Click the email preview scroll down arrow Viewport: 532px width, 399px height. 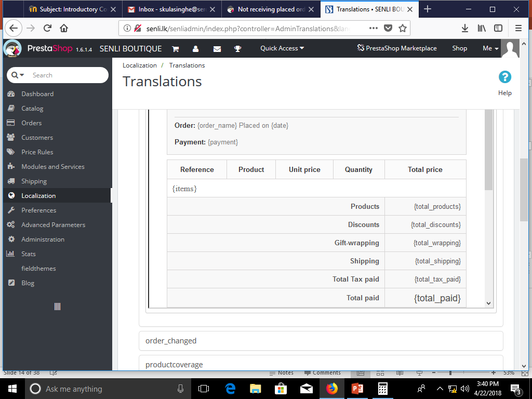point(488,303)
